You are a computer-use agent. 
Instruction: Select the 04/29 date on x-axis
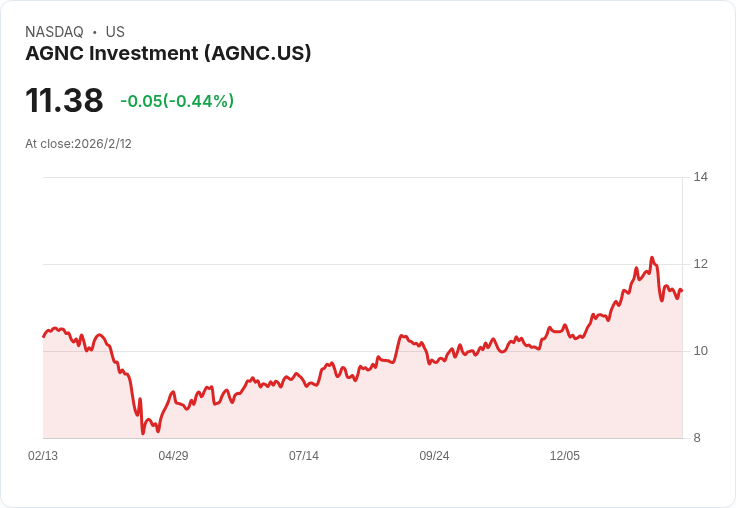173,456
